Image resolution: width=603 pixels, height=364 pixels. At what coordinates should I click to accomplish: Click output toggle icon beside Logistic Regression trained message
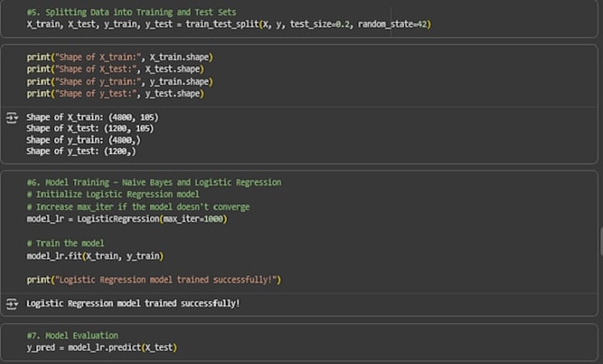12,304
